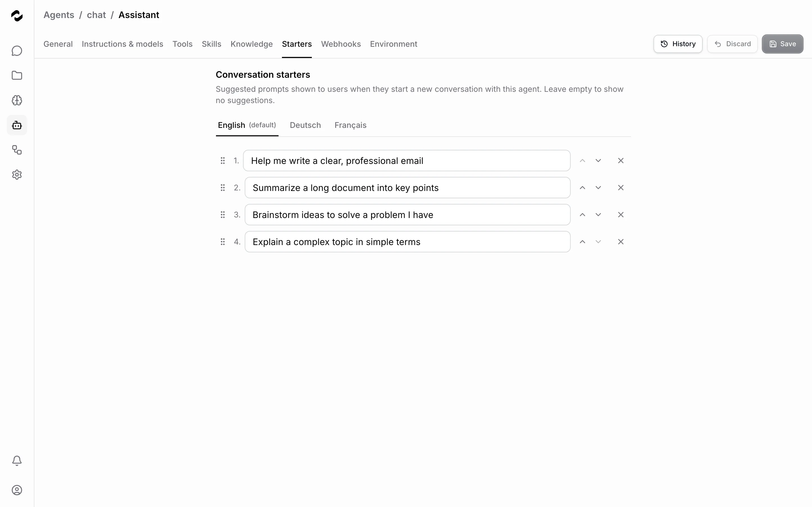Open the notifications bell icon

[17, 461]
